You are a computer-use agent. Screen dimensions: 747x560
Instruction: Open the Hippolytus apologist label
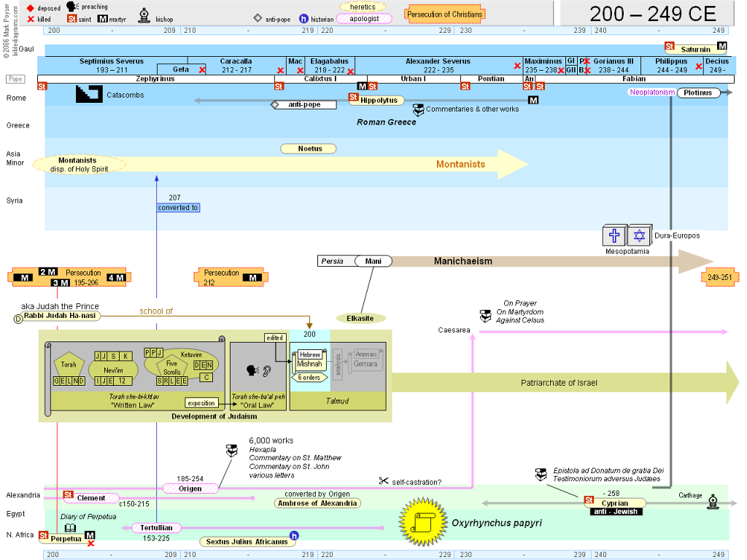pos(378,100)
